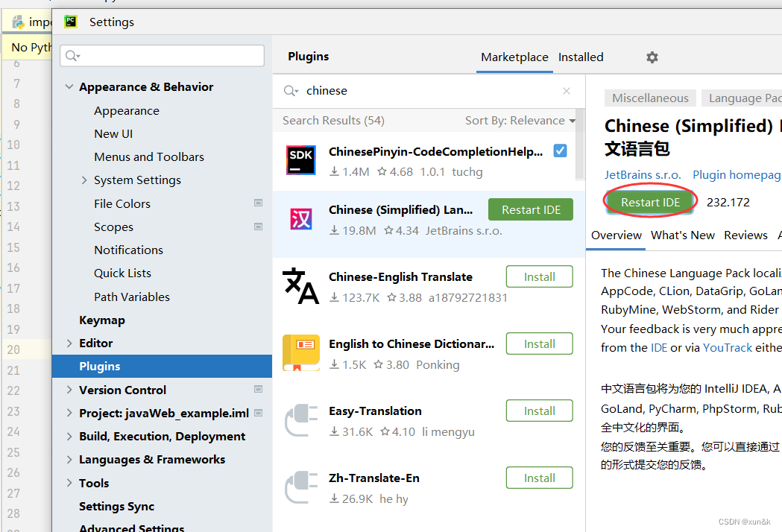
Task: Open the Overview tab
Action: coord(616,235)
